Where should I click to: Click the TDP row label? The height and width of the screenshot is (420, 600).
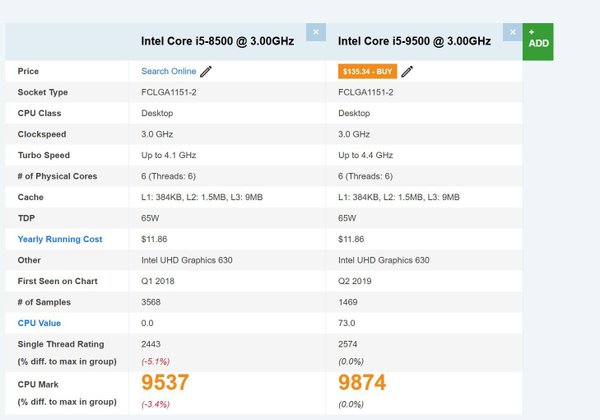(x=26, y=218)
